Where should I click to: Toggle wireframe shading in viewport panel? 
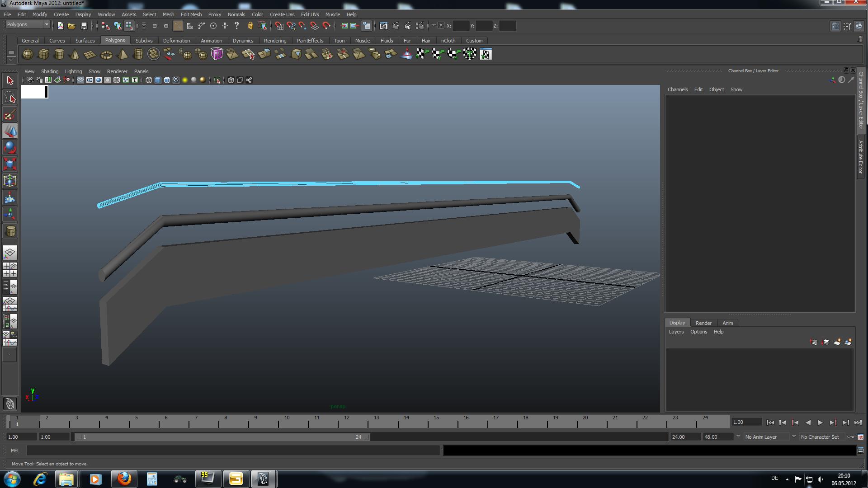149,80
